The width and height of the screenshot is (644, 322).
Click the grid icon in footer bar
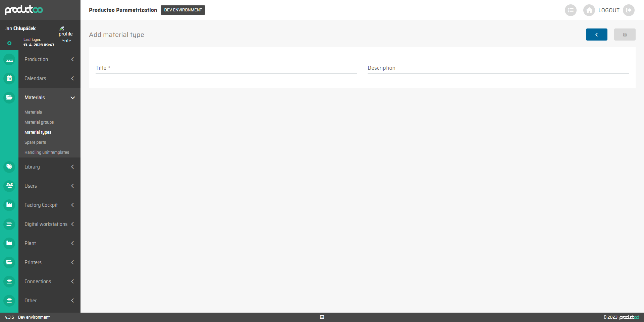click(x=322, y=317)
